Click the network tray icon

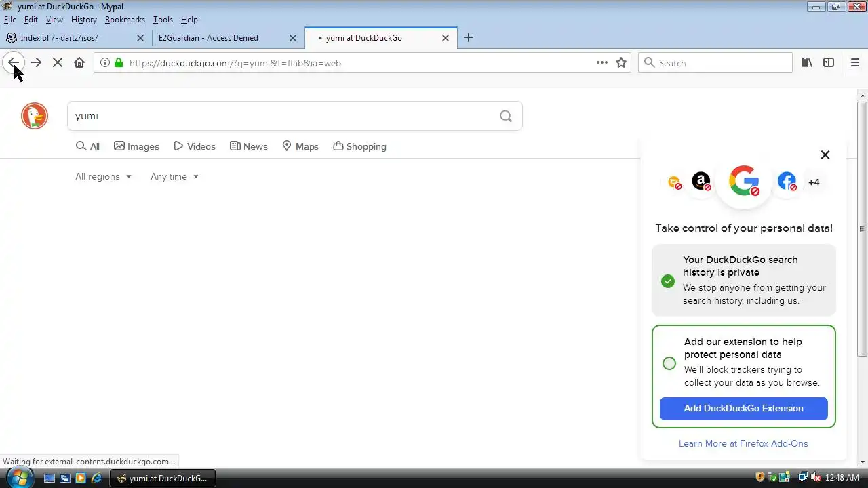803,478
